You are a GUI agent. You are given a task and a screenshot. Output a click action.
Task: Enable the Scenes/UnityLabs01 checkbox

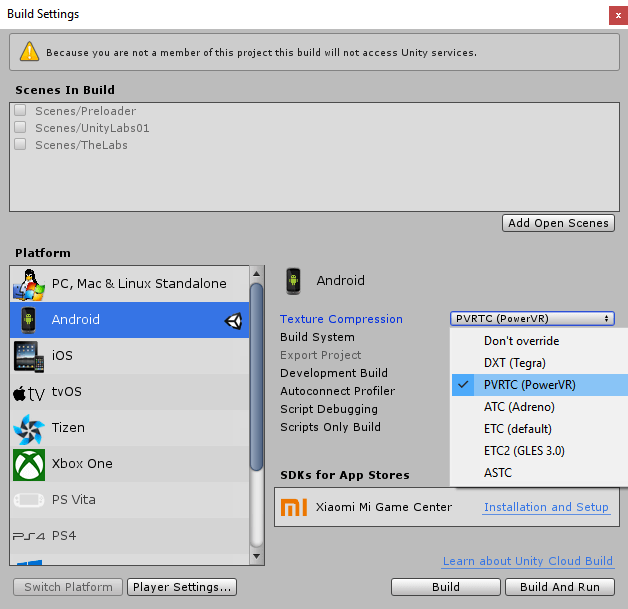tap(20, 127)
